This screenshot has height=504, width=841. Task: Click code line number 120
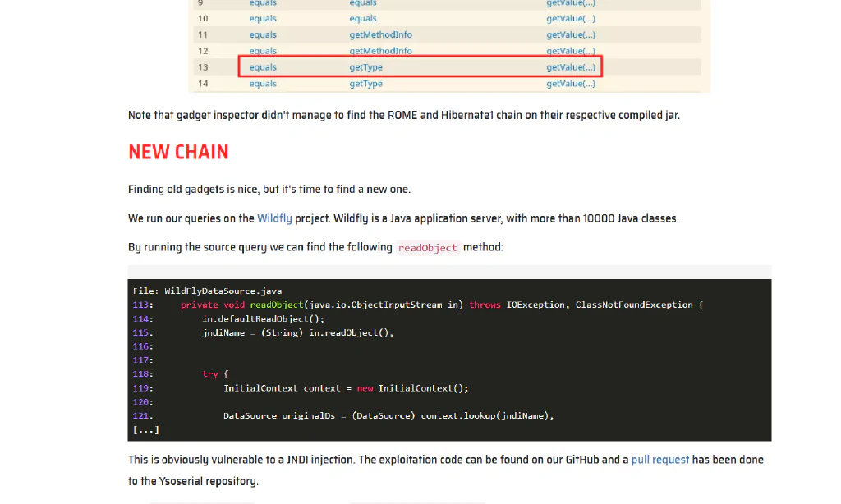pos(143,401)
